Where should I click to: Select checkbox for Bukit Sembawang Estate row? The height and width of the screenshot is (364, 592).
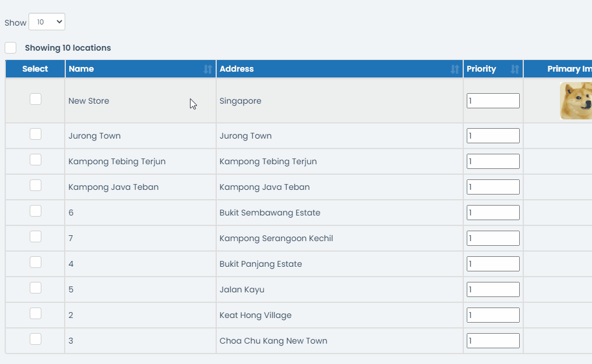click(x=36, y=211)
